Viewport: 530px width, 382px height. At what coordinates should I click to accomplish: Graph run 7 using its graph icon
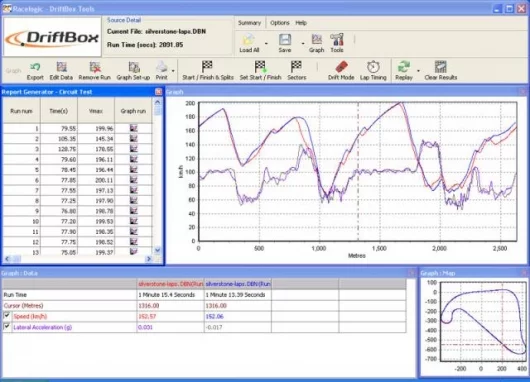click(x=134, y=190)
